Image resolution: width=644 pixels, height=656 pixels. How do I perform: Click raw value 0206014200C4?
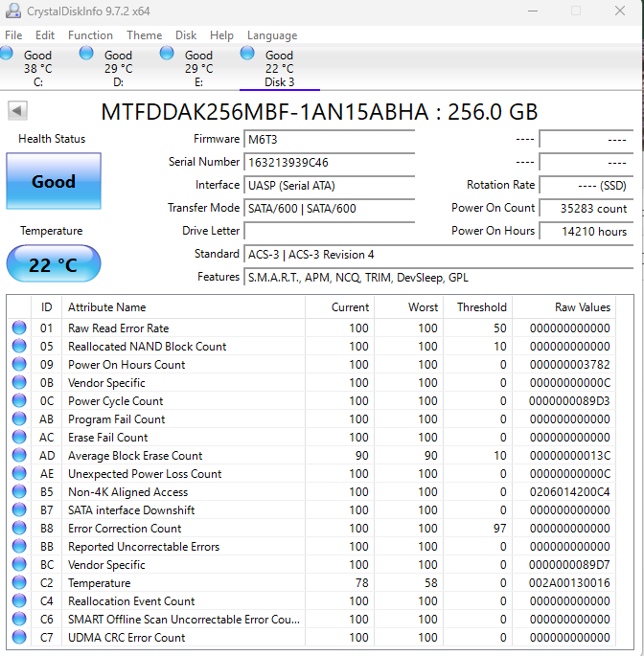click(x=569, y=492)
